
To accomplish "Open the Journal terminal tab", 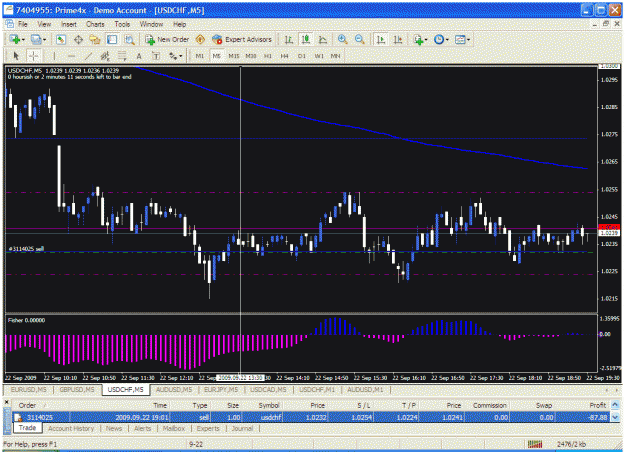I will click(242, 428).
